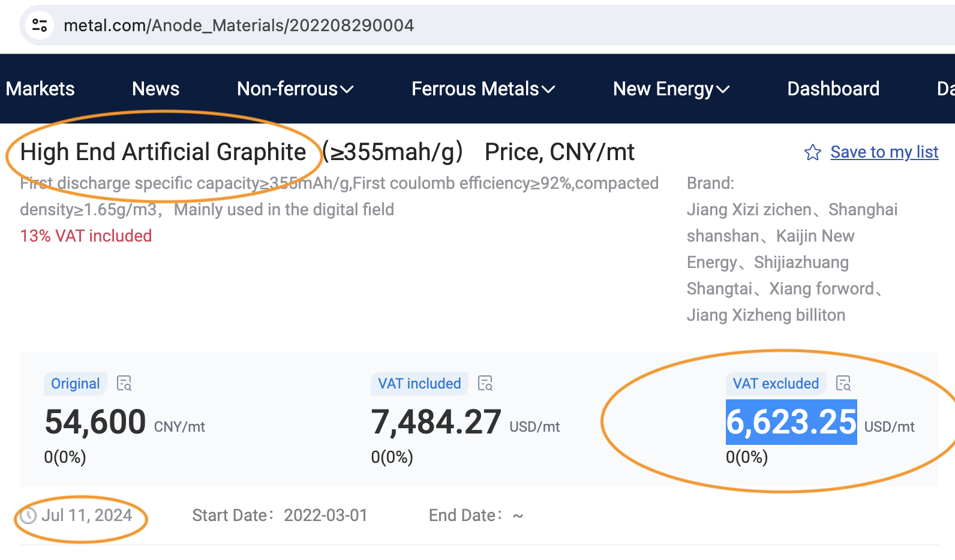Open details icon next to Original label

tap(124, 384)
